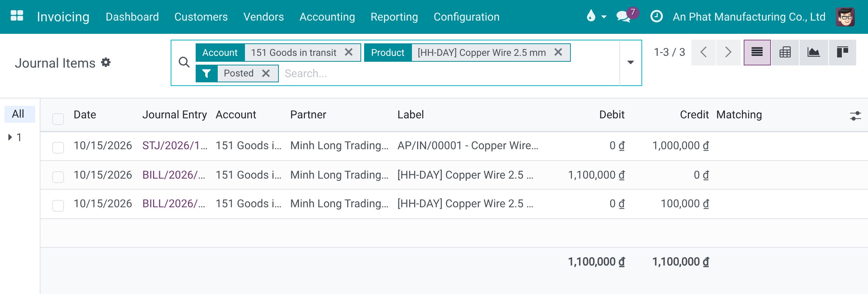Sort by the Label column header
Viewport: 868px width, 294px height.
click(410, 115)
